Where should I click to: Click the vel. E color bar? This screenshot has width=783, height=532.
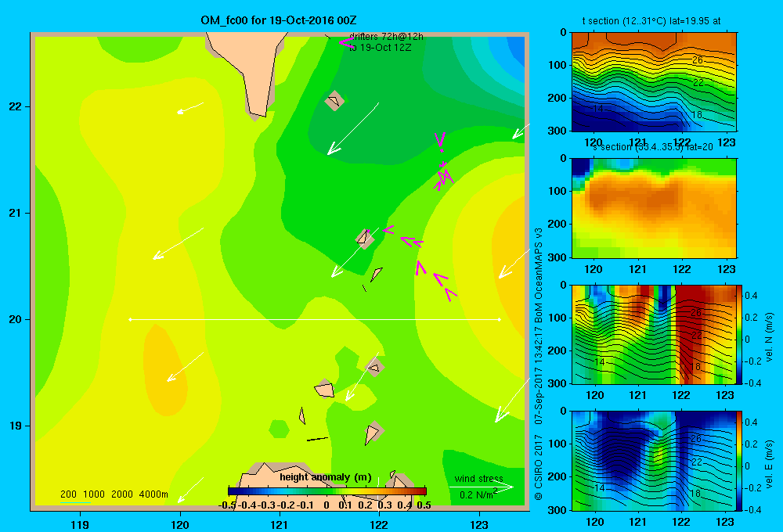coord(740,461)
